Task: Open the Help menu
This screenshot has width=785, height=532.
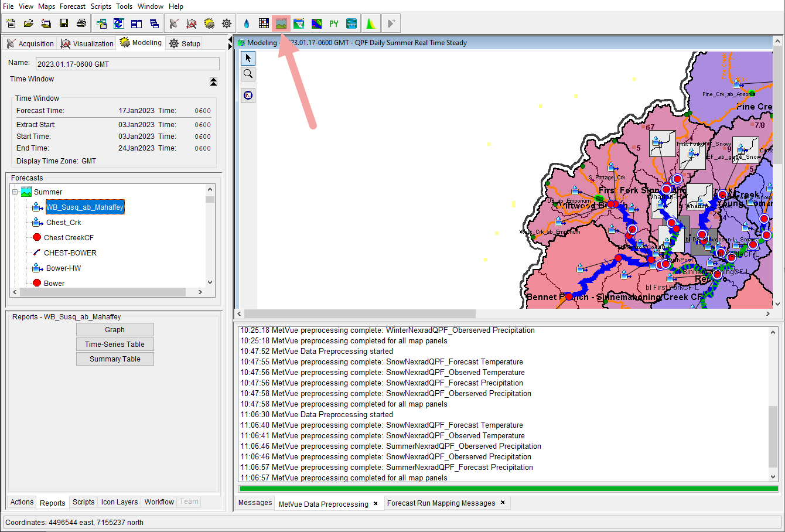Action: pyautogui.click(x=176, y=6)
